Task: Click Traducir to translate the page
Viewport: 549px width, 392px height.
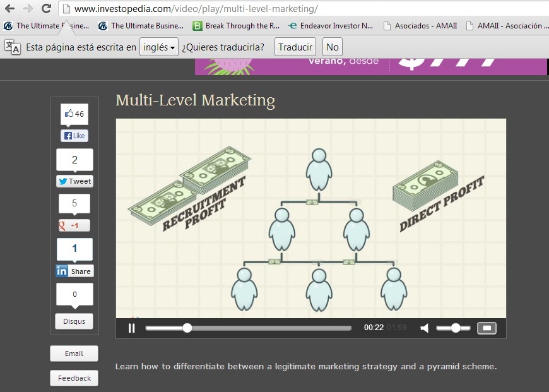Action: tap(295, 47)
